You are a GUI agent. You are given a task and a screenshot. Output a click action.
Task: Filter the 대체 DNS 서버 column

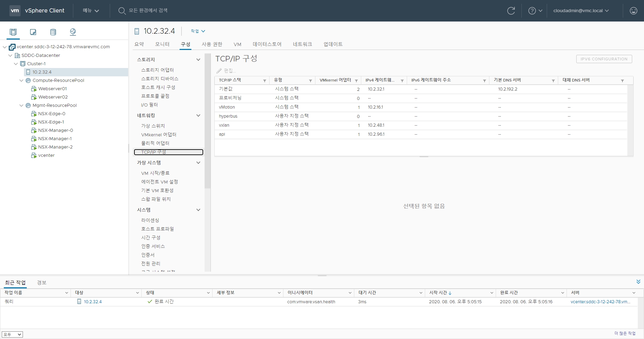click(x=622, y=80)
